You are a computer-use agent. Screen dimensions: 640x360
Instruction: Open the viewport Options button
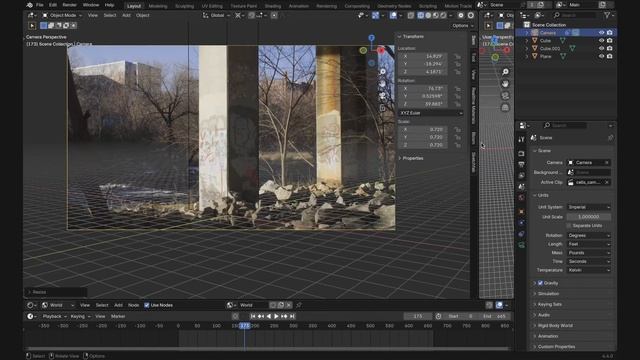pyautogui.click(x=462, y=25)
